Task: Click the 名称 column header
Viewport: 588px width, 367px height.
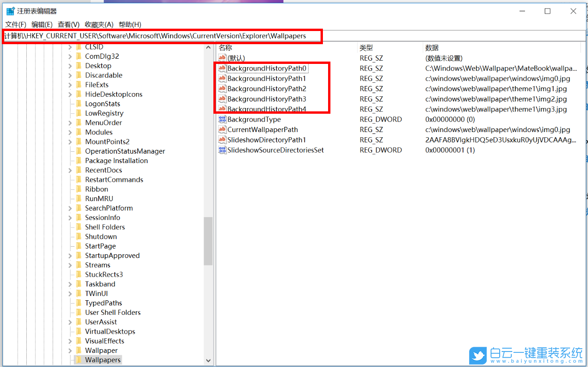Action: pyautogui.click(x=226, y=47)
